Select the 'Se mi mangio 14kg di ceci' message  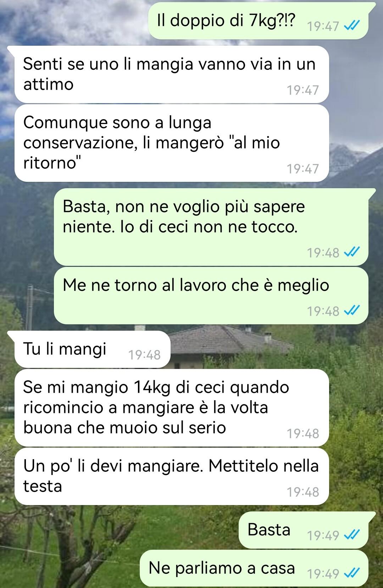[x=172, y=408]
